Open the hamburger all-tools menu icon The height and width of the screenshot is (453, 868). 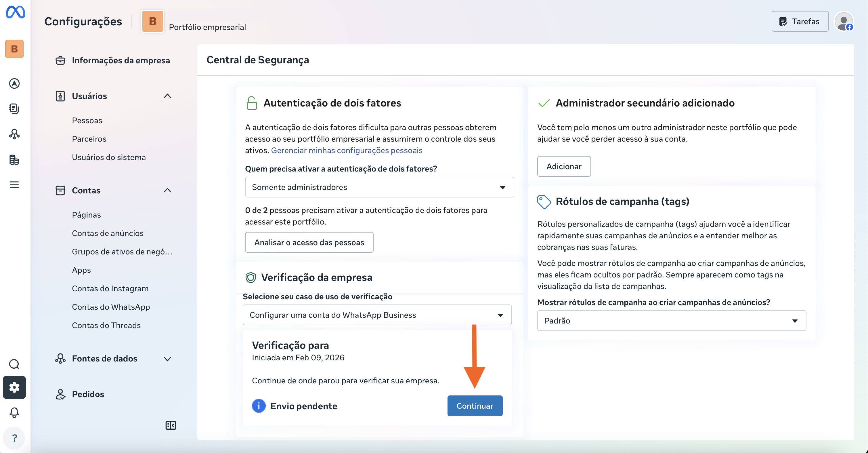point(14,185)
